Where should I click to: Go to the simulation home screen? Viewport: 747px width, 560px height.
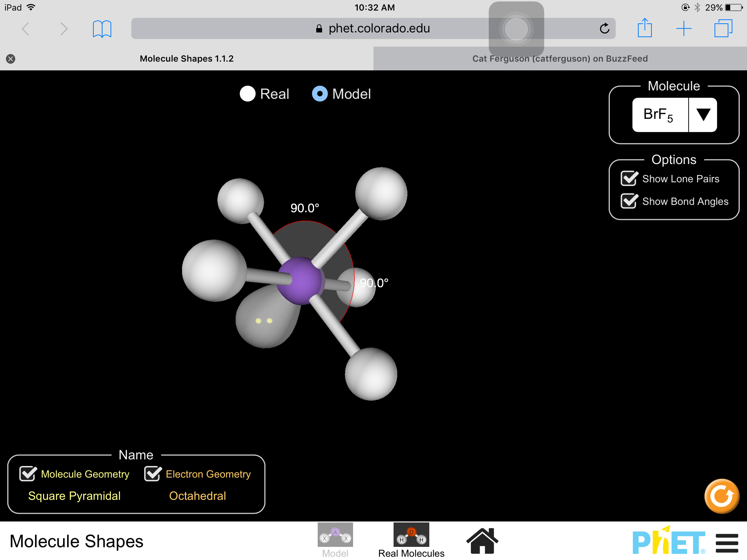point(482,541)
